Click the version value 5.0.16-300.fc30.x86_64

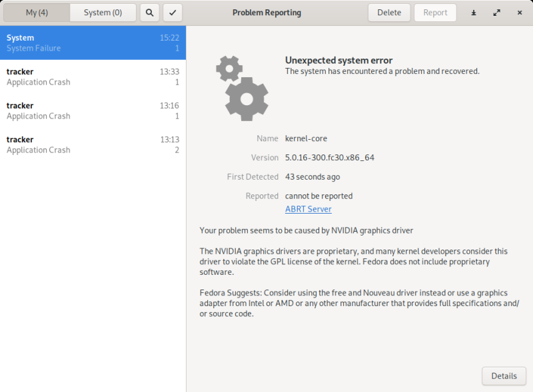[330, 158]
